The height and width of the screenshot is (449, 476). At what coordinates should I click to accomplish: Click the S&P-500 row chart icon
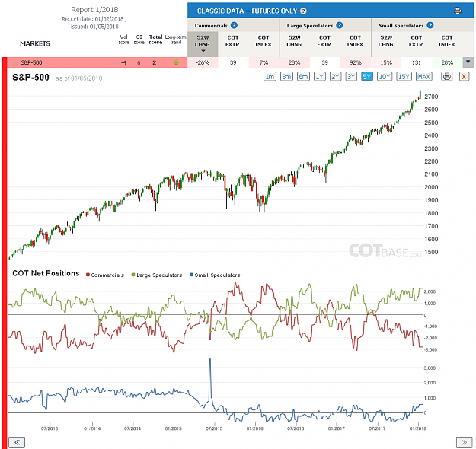[14, 63]
